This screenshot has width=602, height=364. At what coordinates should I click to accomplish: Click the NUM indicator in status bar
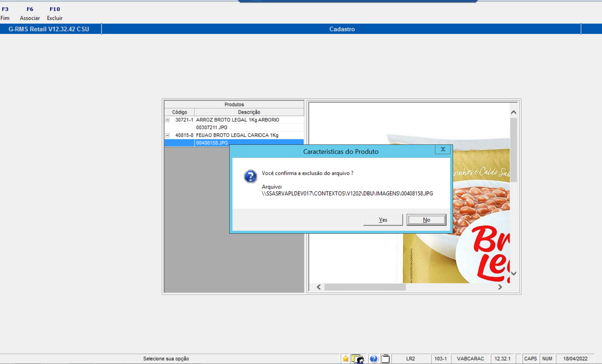point(547,359)
